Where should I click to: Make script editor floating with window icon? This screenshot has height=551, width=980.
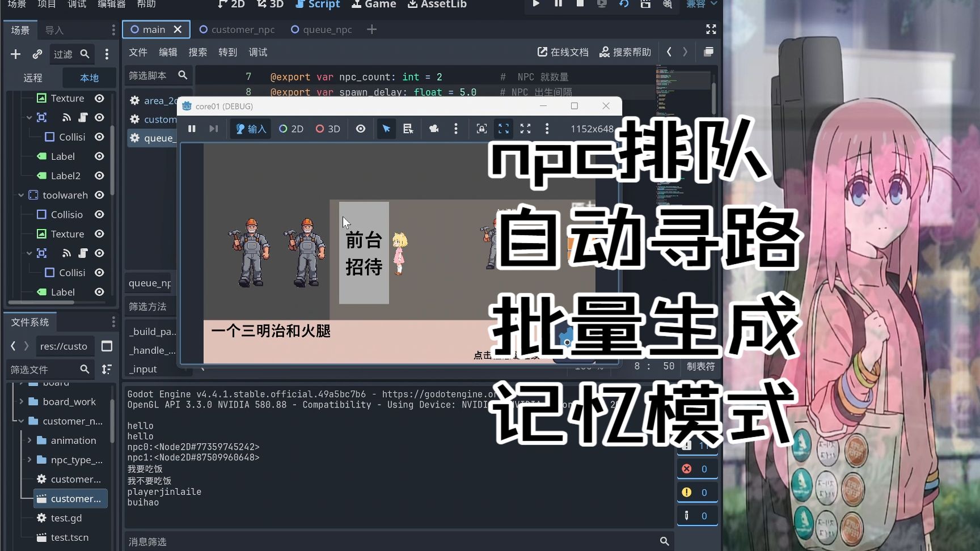click(x=708, y=52)
